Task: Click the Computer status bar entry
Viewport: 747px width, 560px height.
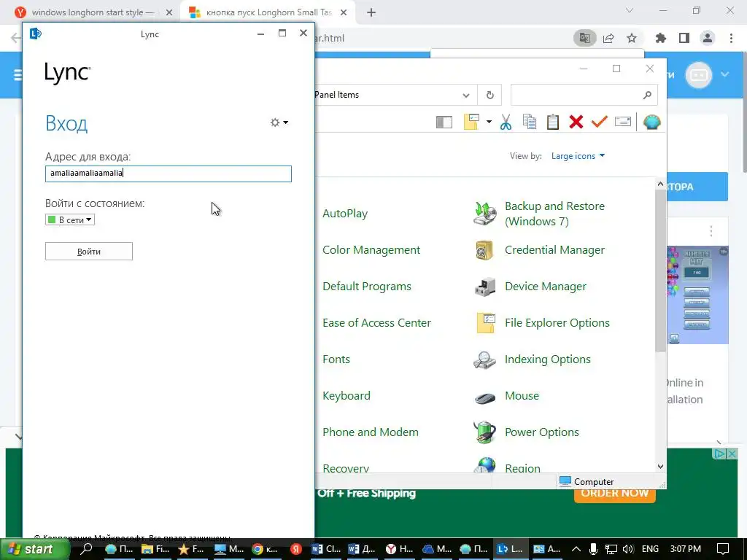Action: pos(587,481)
